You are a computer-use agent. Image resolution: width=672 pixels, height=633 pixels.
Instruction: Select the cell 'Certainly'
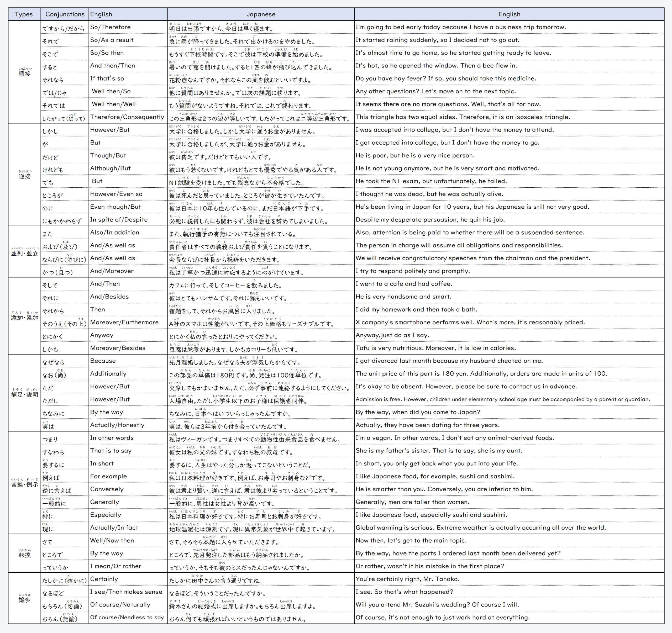128,579
